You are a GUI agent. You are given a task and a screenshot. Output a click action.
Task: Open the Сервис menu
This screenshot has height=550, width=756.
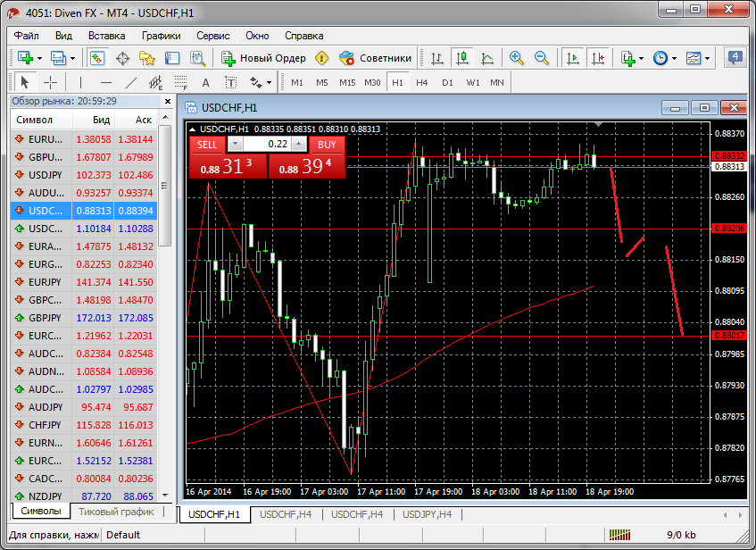212,36
